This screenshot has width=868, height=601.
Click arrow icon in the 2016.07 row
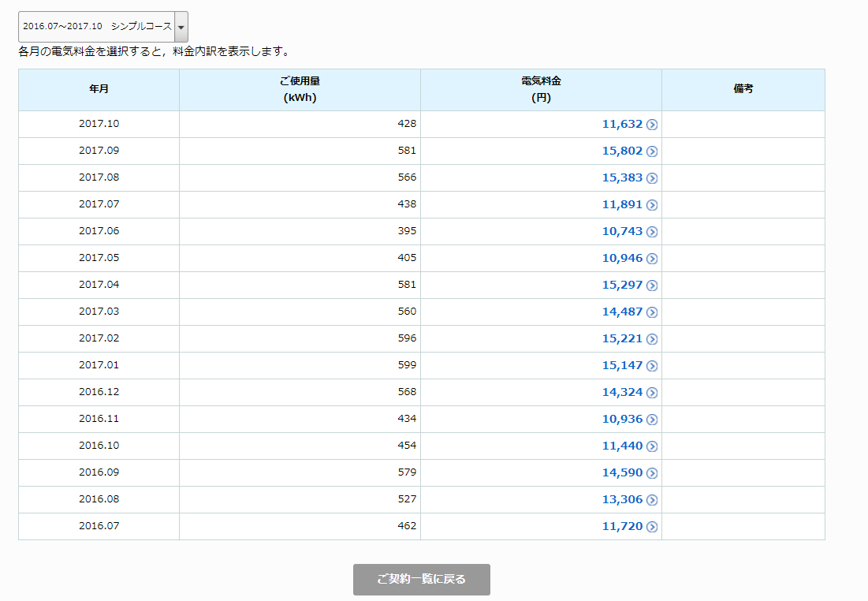point(652,527)
